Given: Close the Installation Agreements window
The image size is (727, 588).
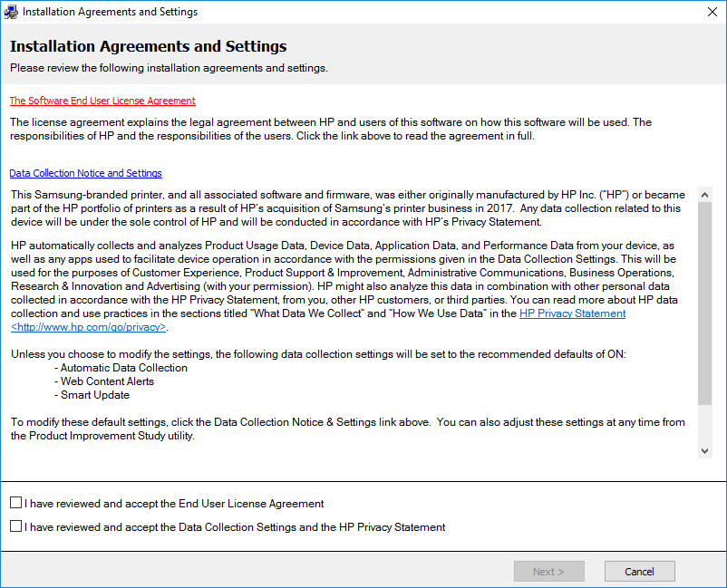Looking at the screenshot, I should (x=712, y=12).
